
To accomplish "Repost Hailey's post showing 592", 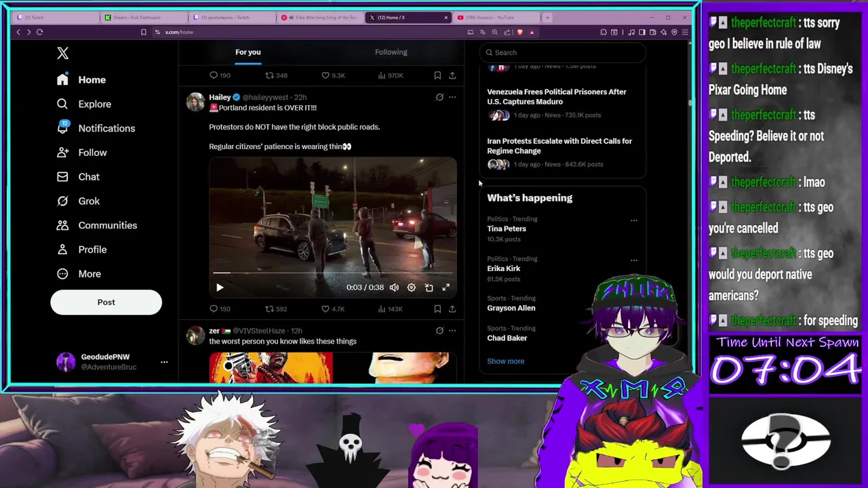I will click(x=276, y=309).
